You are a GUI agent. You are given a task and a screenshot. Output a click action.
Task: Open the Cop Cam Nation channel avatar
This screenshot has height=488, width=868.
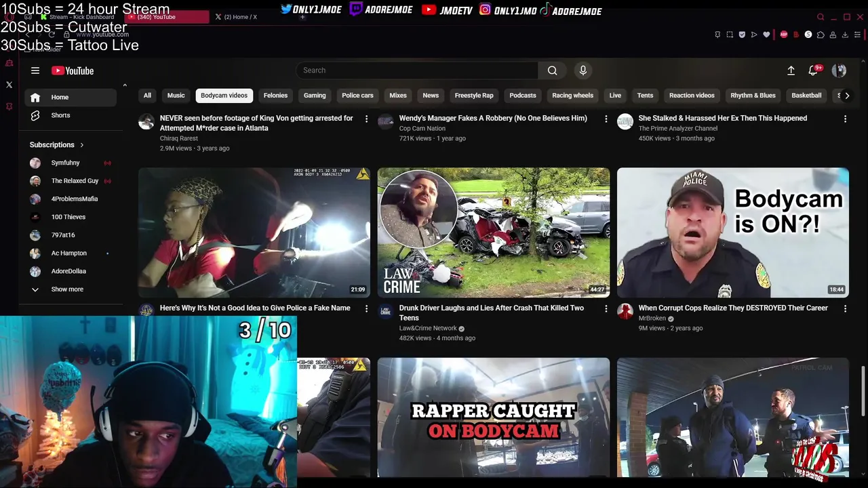(x=386, y=122)
